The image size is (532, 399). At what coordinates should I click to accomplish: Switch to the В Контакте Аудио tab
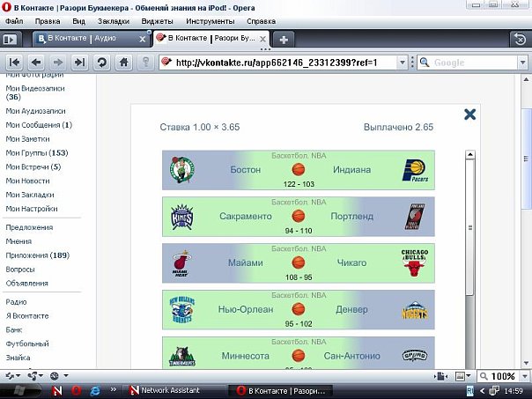click(87, 39)
